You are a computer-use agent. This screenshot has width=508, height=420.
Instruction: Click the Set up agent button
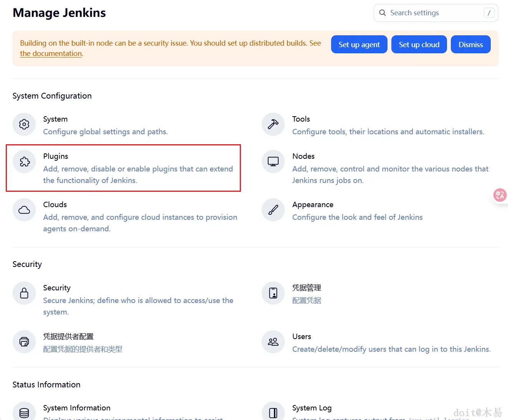(359, 44)
